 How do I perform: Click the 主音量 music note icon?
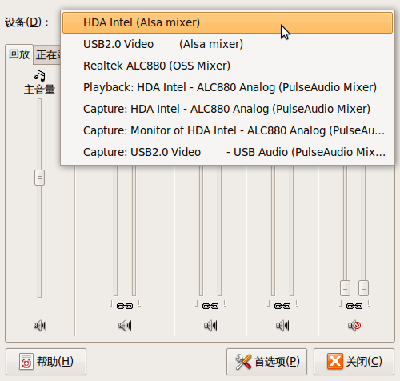pyautogui.click(x=40, y=76)
